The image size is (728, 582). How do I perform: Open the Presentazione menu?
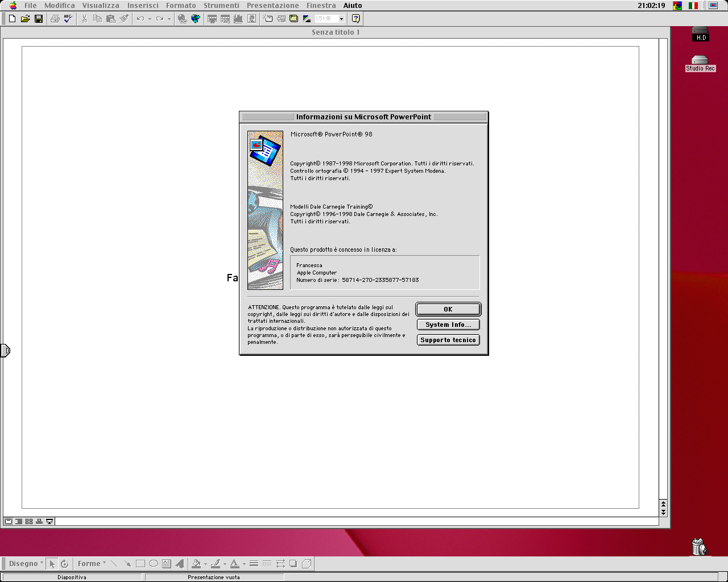click(x=273, y=5)
